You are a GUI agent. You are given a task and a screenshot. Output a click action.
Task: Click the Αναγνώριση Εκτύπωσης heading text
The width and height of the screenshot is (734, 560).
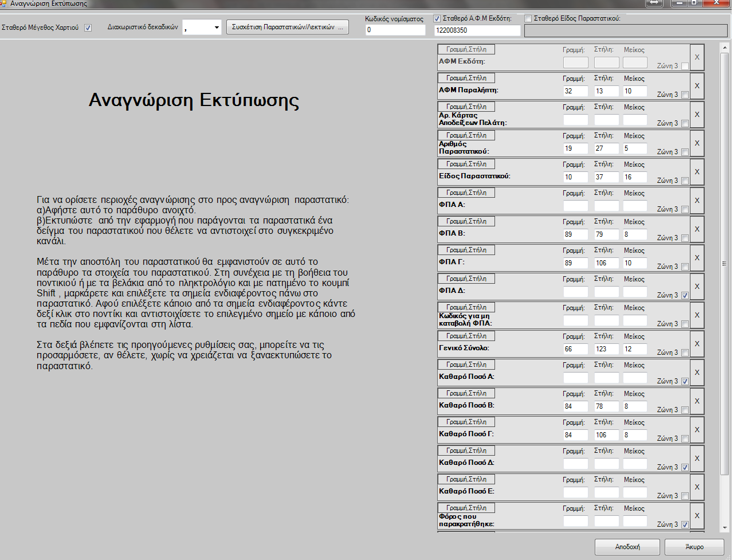pos(194,100)
